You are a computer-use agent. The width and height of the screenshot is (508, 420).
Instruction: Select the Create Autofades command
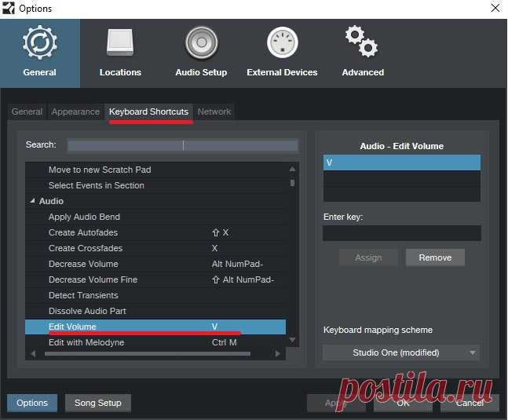tap(84, 232)
